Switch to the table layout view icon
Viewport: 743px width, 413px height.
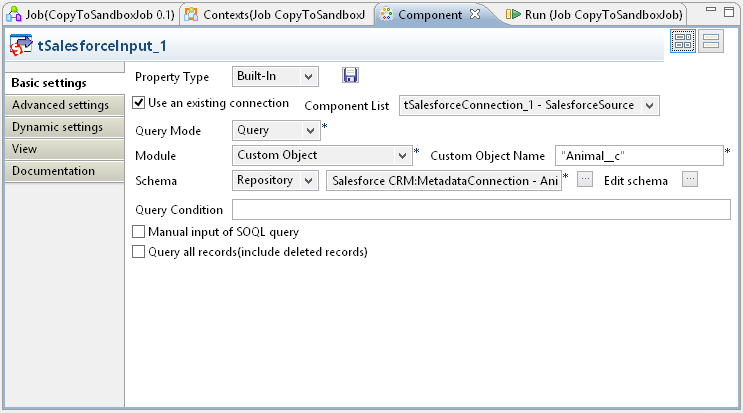click(684, 41)
